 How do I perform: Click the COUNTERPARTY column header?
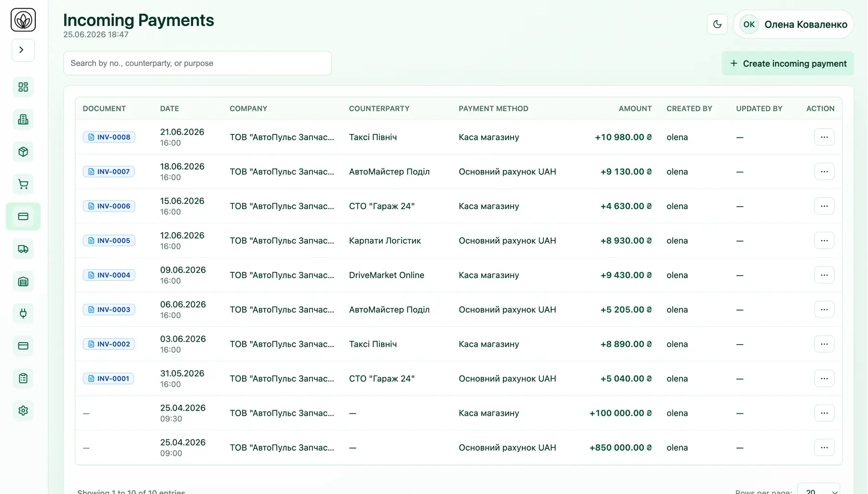click(x=379, y=108)
